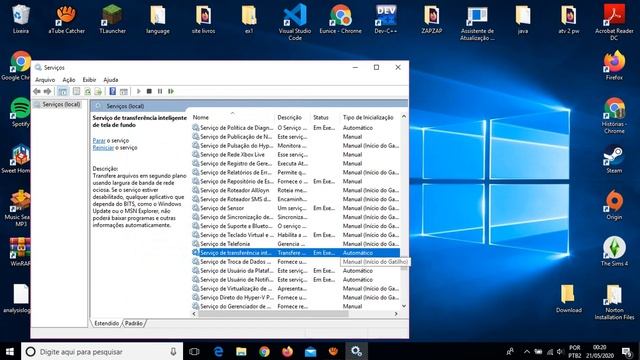Click the services list scroll-up arrow

(x=404, y=117)
